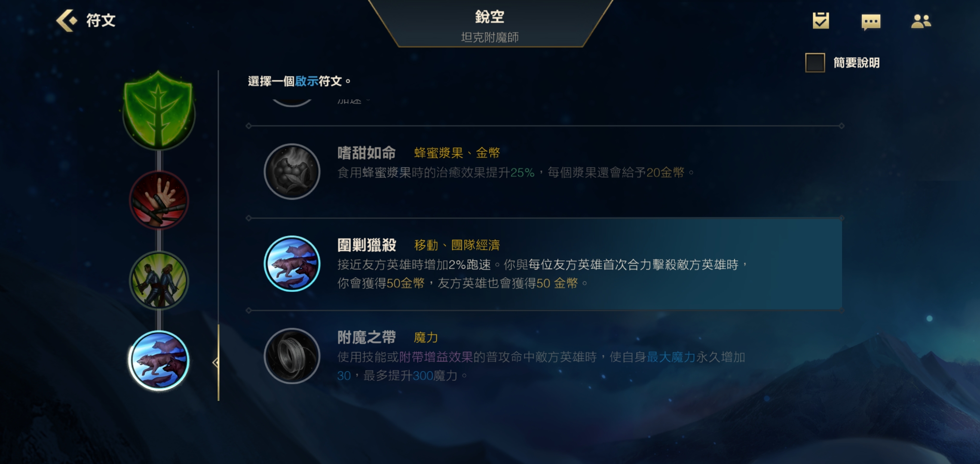Choose the 圍剿獵殺 wolves rune icon
The height and width of the screenshot is (464, 980).
pos(292,263)
